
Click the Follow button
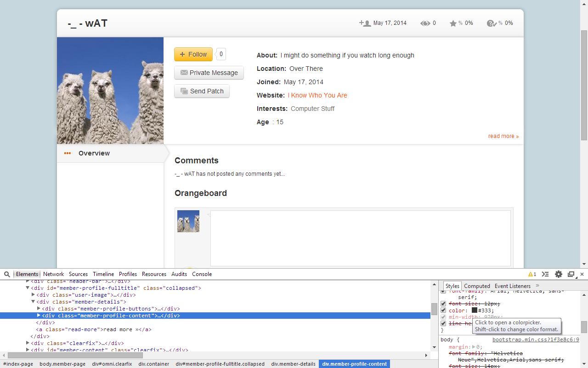(193, 54)
